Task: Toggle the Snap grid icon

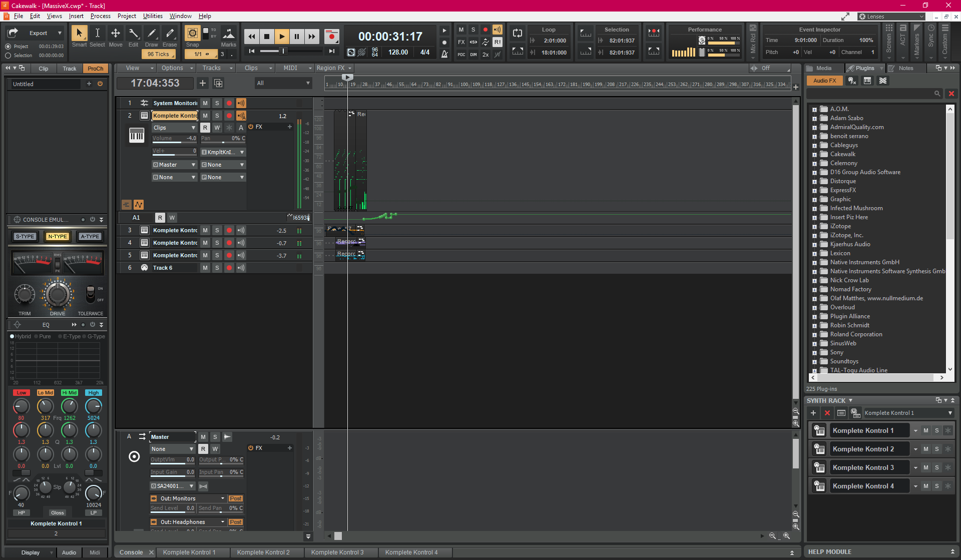Action: pyautogui.click(x=192, y=34)
